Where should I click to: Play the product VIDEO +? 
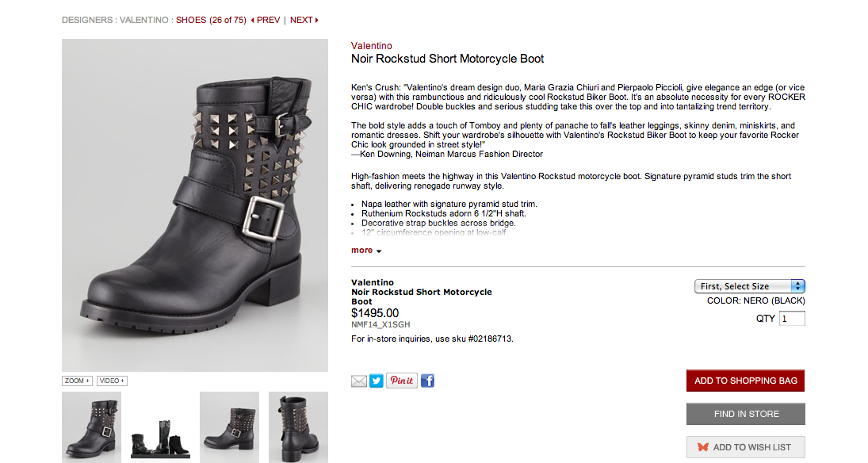113,381
